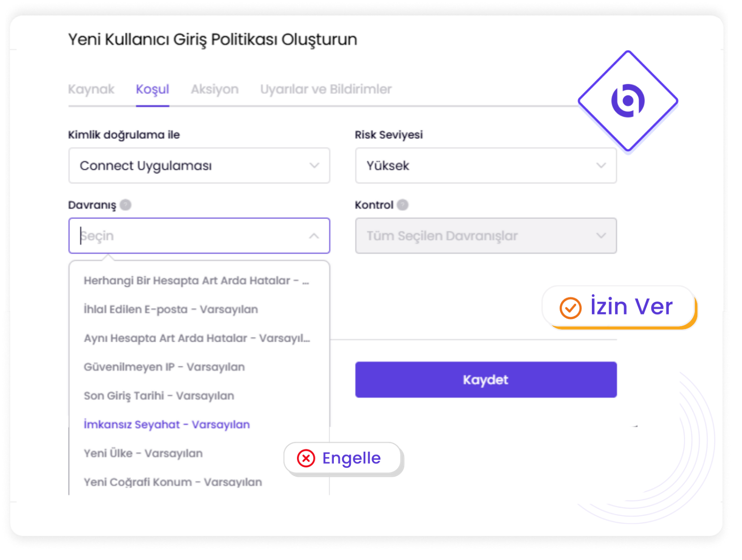Select İhlal Edilen E-posta - Varsayılan option
Viewport: 742px width, 560px height.
pos(171,309)
